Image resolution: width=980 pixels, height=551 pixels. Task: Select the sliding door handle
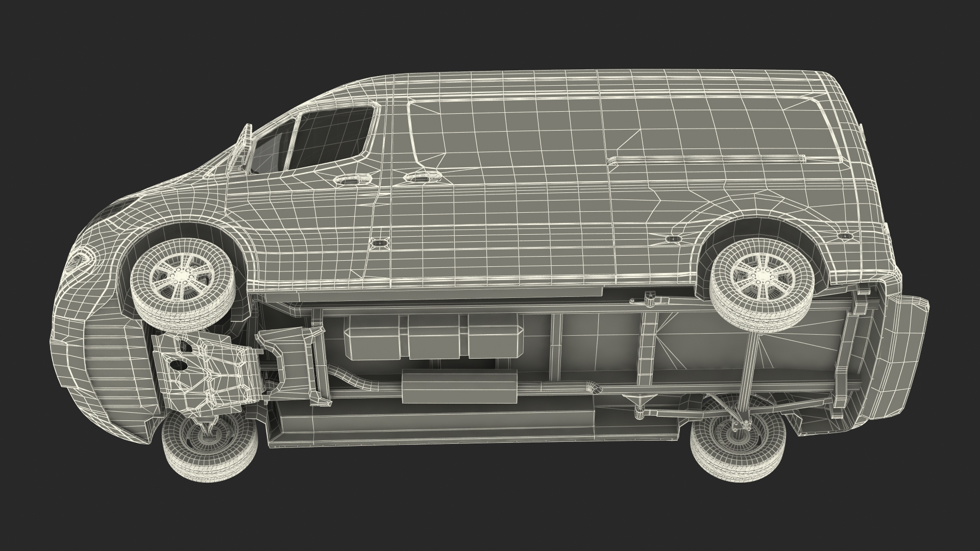[422, 177]
